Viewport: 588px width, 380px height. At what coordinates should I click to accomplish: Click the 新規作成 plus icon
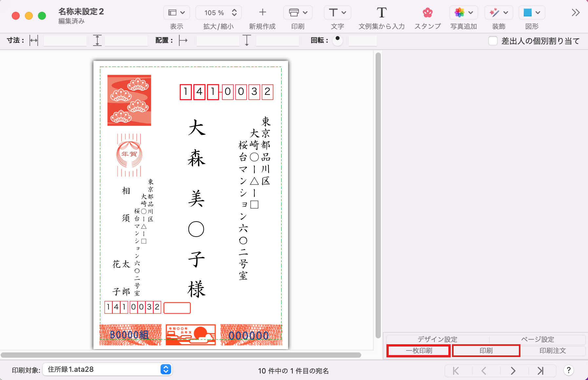(x=262, y=12)
